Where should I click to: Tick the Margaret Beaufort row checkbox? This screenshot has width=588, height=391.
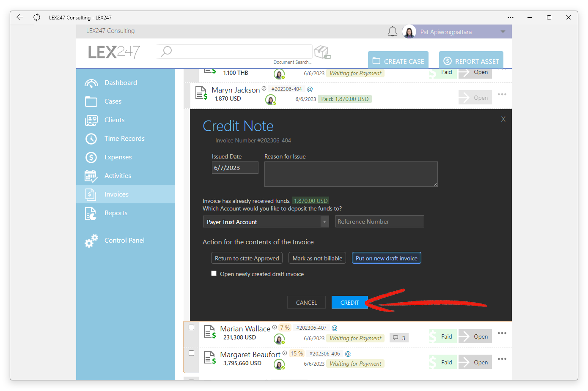(192, 353)
